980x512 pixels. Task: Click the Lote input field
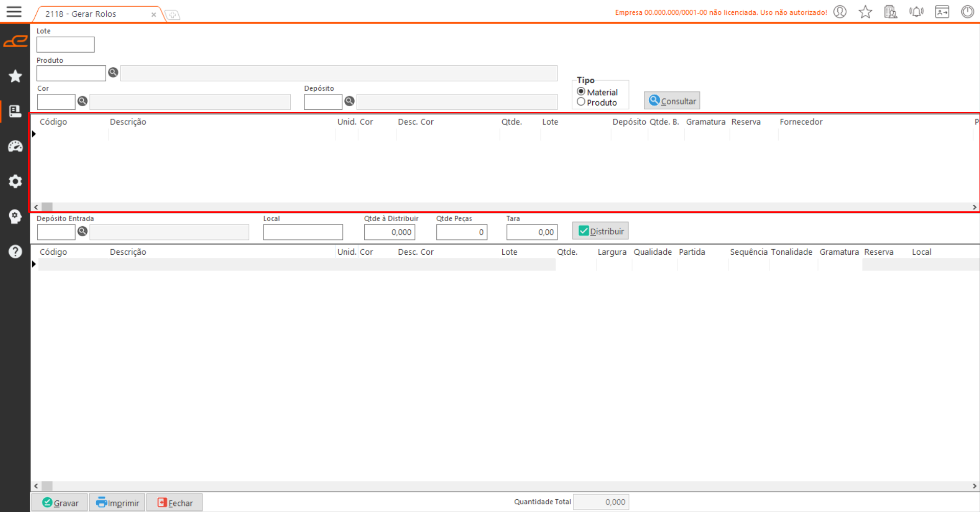(x=65, y=44)
